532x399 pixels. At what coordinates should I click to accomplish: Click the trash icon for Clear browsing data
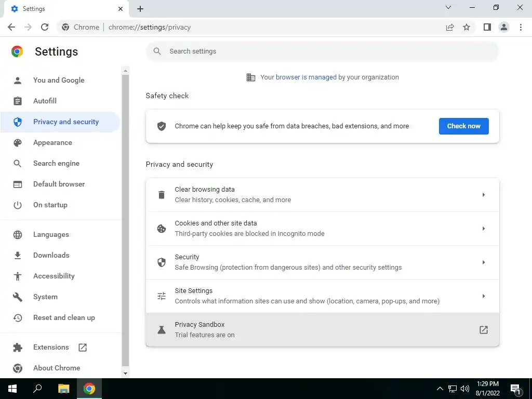click(162, 195)
